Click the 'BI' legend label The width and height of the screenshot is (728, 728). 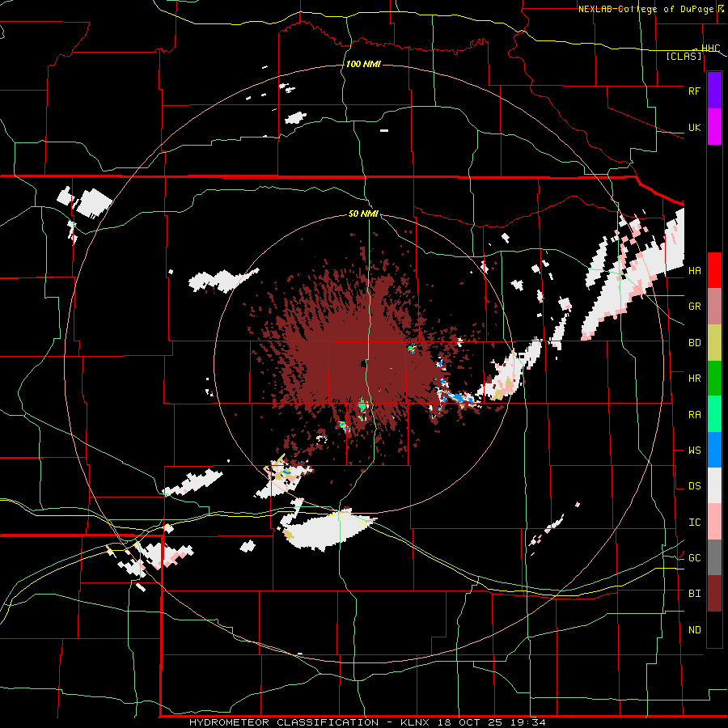pos(694,594)
